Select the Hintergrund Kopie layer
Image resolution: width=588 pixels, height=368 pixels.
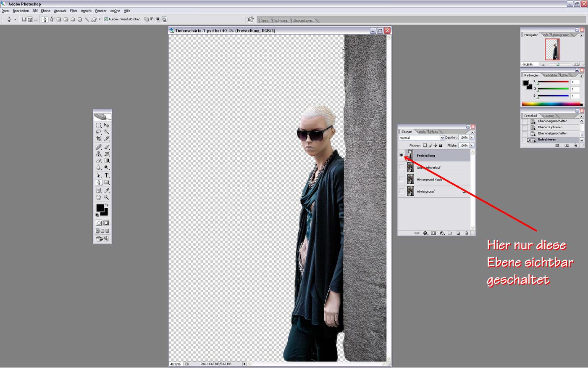[438, 180]
